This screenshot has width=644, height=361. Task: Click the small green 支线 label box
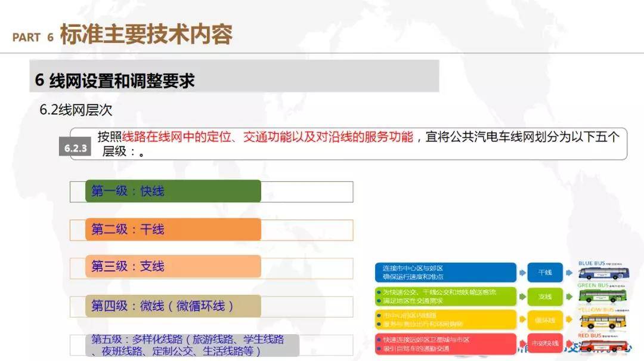tap(546, 297)
